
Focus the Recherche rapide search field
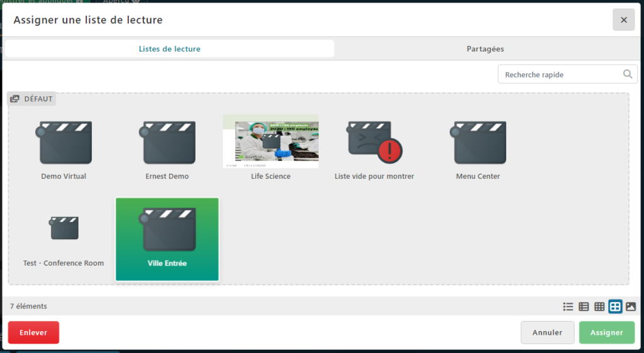click(560, 74)
